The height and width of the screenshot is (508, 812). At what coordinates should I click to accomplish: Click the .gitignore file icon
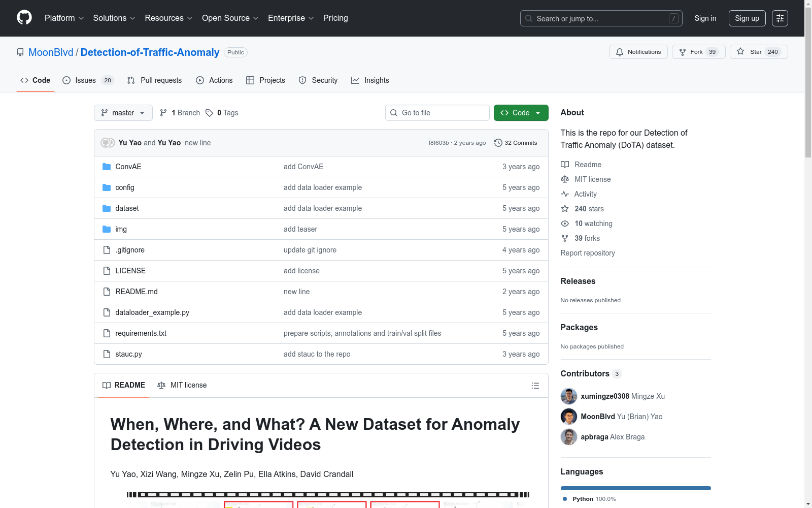[x=107, y=250]
